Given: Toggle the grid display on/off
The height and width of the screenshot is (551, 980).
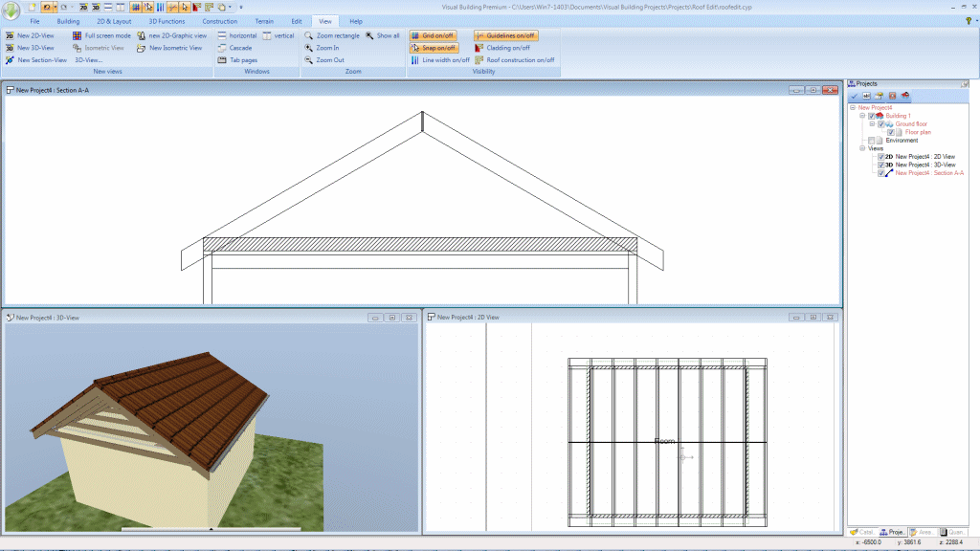Looking at the screenshot, I should (433, 34).
